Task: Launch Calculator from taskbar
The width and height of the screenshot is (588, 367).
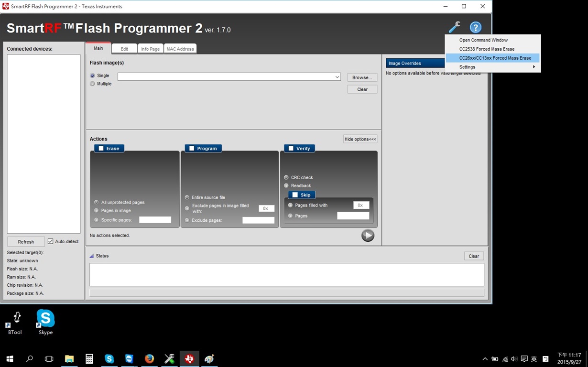Action: point(89,358)
